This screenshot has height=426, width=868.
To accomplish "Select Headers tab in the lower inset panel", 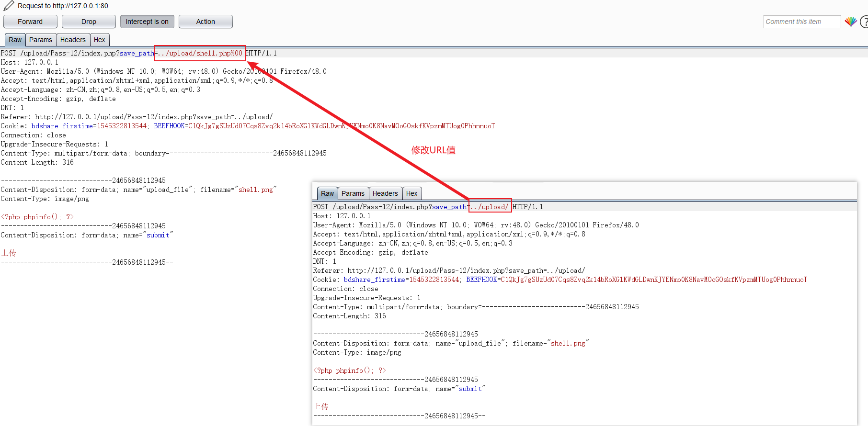I will coord(385,193).
